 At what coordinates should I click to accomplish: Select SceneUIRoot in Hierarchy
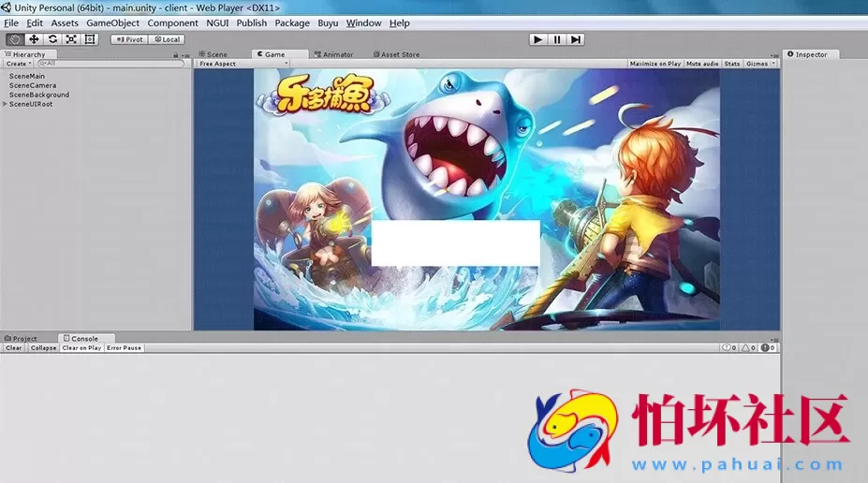[31, 104]
